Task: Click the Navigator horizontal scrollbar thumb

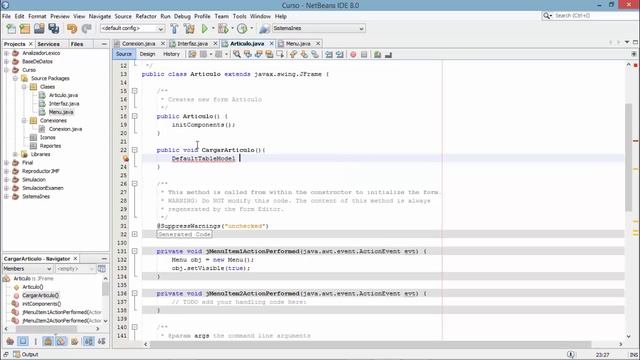Action: pyautogui.click(x=46, y=329)
